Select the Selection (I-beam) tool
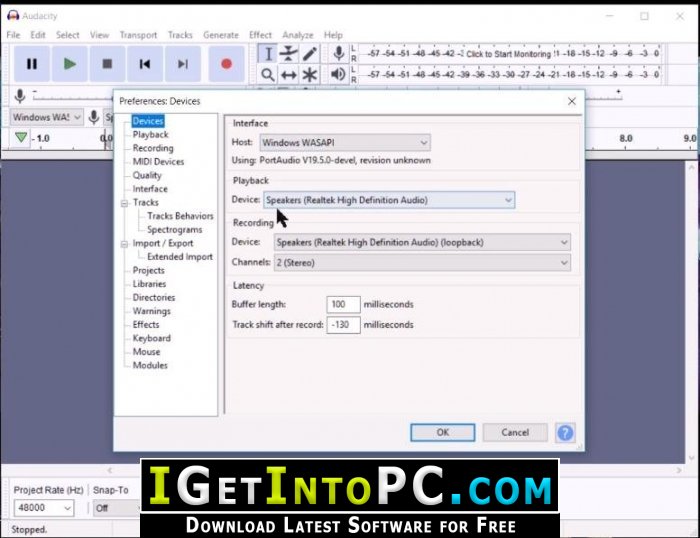This screenshot has height=538, width=700. coord(268,54)
